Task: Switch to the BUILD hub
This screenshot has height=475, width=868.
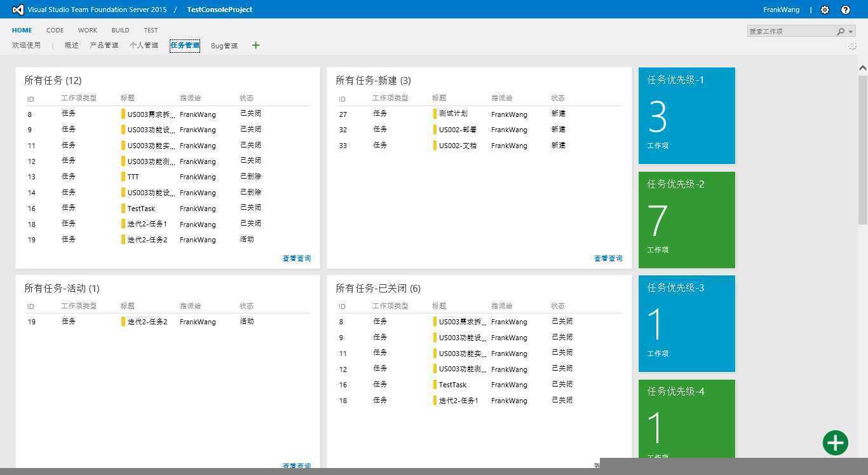Action: click(x=120, y=30)
